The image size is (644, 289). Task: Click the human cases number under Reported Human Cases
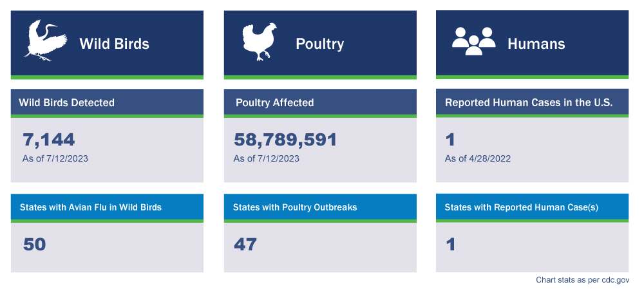(450, 139)
